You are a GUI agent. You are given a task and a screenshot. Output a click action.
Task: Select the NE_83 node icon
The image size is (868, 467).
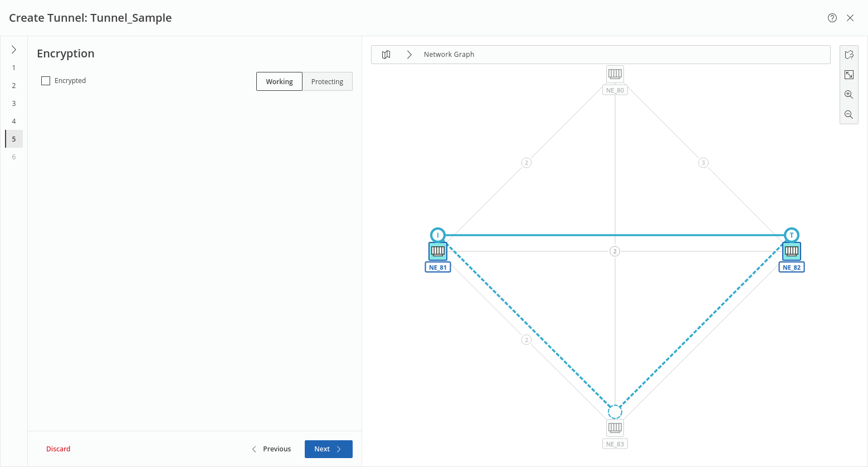tap(615, 428)
